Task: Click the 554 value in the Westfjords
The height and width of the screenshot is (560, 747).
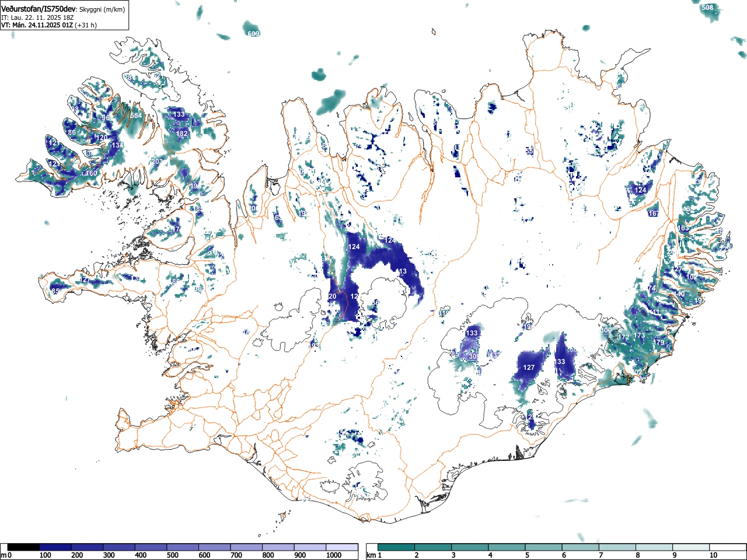Action: point(136,116)
